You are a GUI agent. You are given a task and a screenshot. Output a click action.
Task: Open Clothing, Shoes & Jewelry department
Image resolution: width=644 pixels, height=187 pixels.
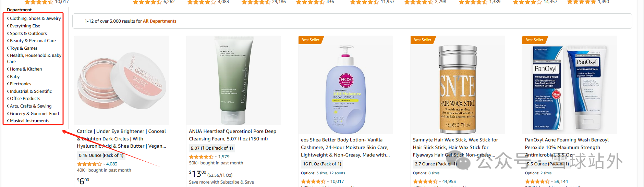tap(35, 18)
